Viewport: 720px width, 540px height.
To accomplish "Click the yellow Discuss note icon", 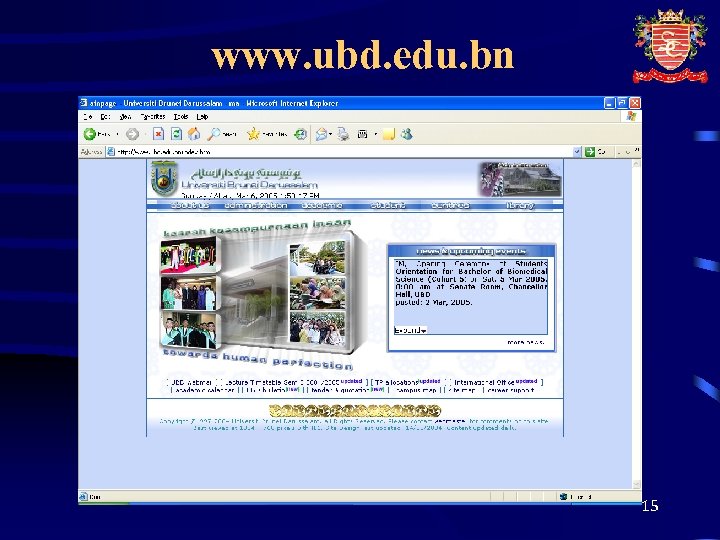I will 388,134.
